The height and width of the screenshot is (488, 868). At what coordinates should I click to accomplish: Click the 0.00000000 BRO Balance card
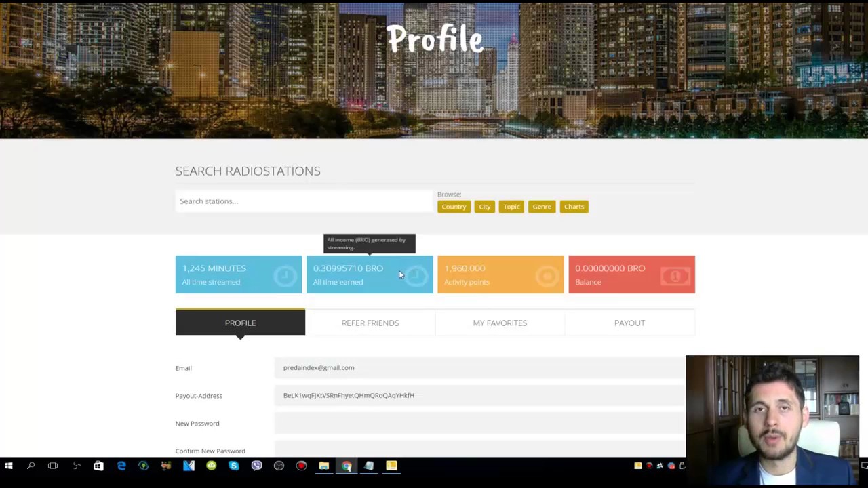(x=631, y=274)
